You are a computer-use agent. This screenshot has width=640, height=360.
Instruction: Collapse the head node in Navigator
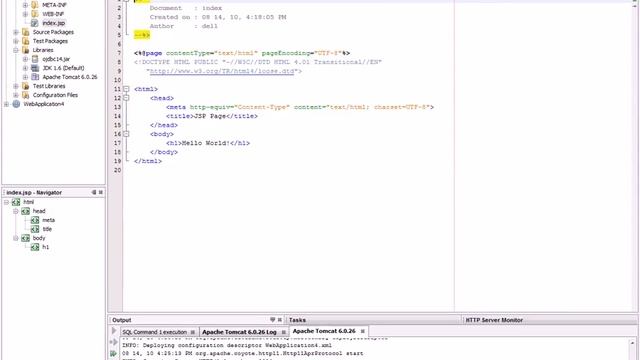click(x=16, y=211)
